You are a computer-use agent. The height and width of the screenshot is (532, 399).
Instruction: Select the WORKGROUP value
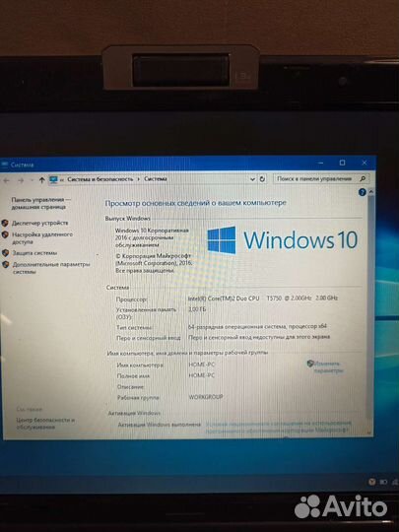206,397
